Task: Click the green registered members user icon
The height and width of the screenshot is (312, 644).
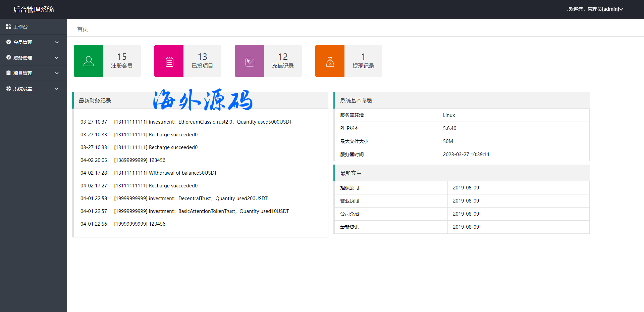Action: (89, 61)
